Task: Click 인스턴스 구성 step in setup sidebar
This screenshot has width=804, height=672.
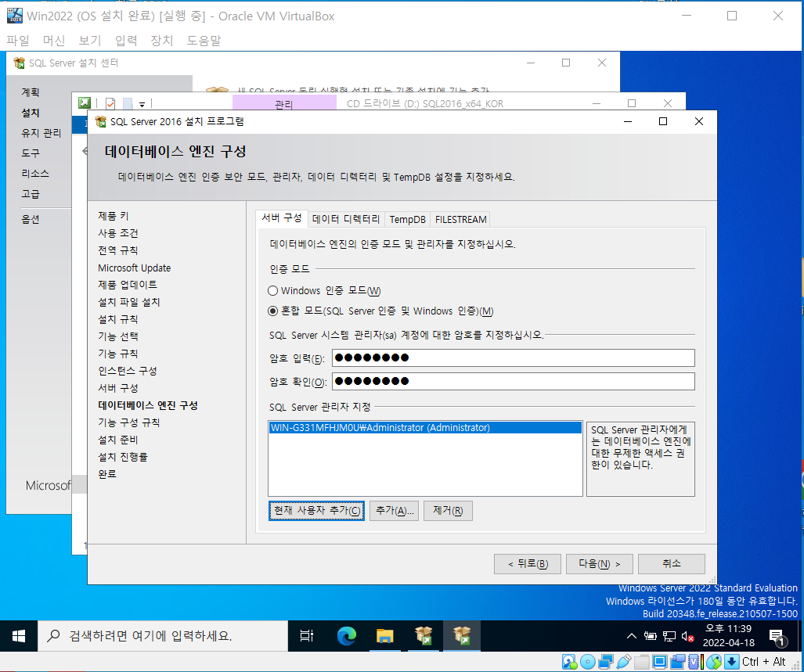Action: 127,371
